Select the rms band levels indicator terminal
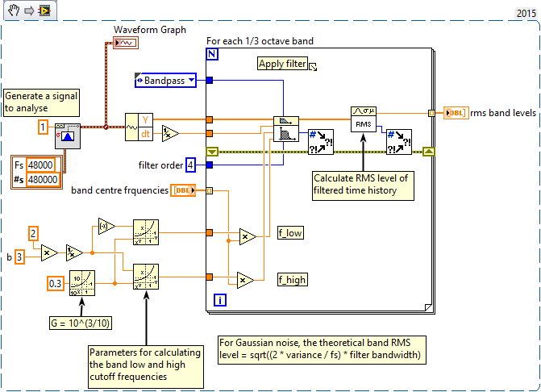Image resolution: width=541 pixels, height=392 pixels. [x=456, y=113]
